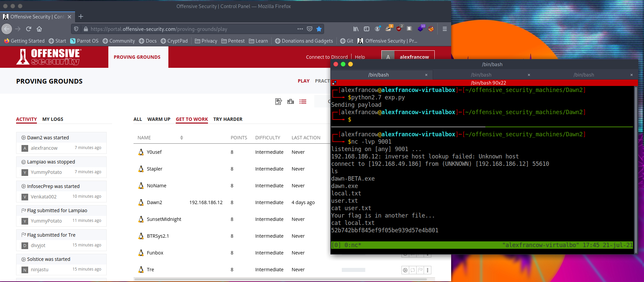This screenshot has width=644, height=282.
Task: Click the crossed-out cookie extension icon
Action: click(431, 29)
